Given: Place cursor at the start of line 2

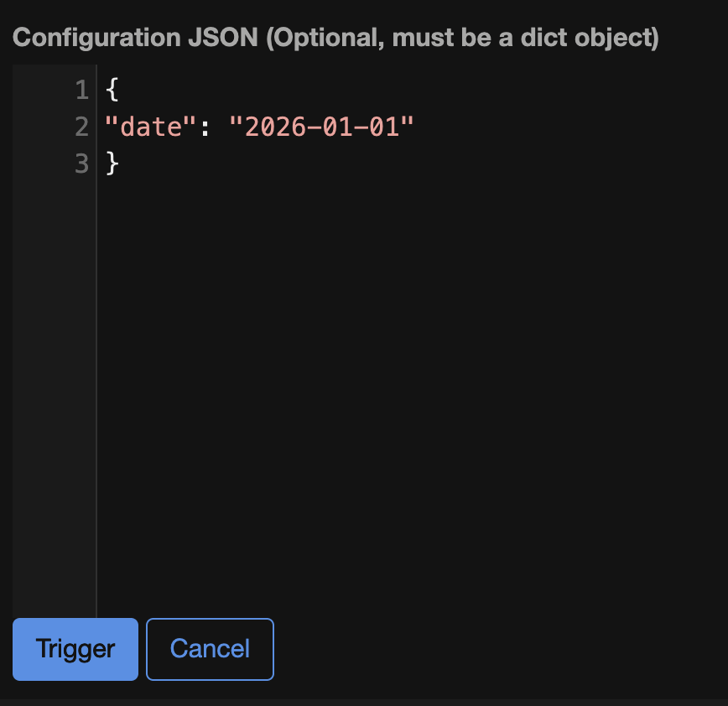Looking at the screenshot, I should coord(104,127).
